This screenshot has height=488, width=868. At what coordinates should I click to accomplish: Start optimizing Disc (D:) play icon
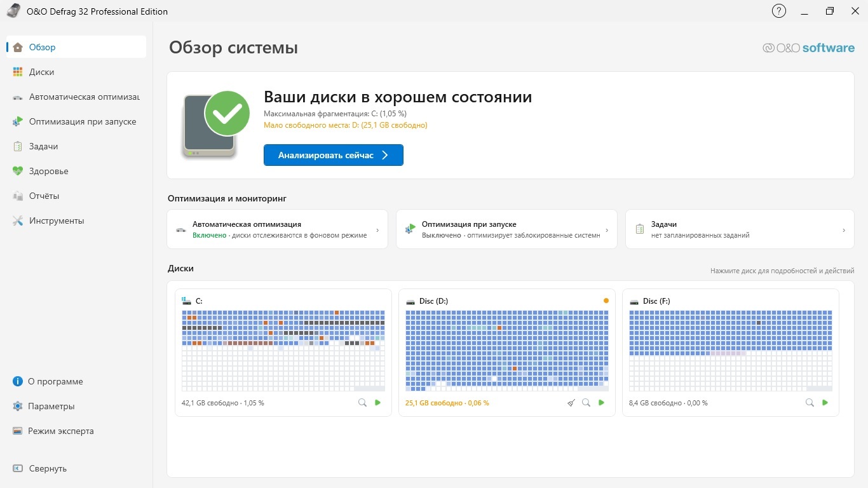(602, 403)
